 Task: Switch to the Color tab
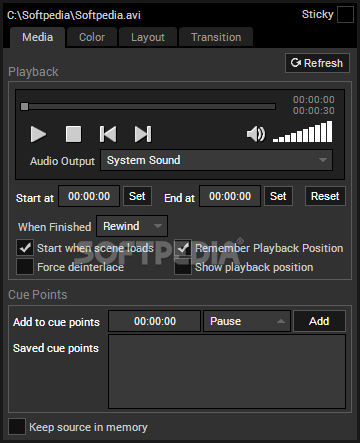(92, 37)
